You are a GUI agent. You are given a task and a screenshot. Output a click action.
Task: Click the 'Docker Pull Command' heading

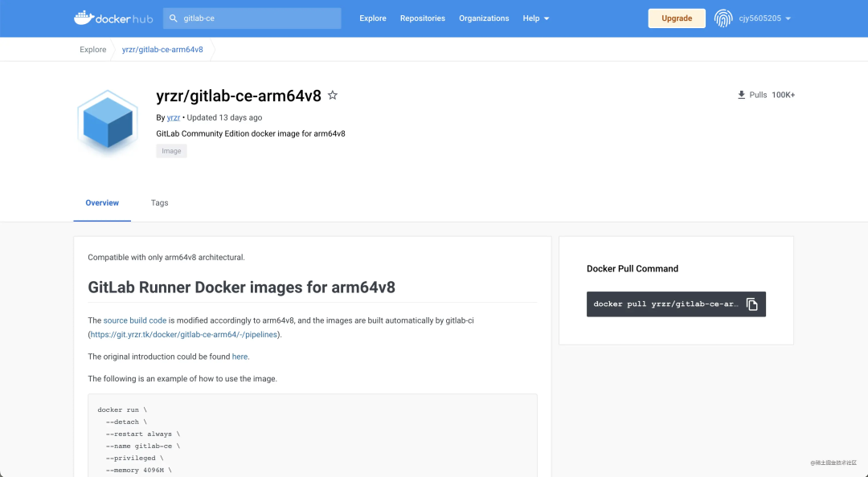[633, 268]
